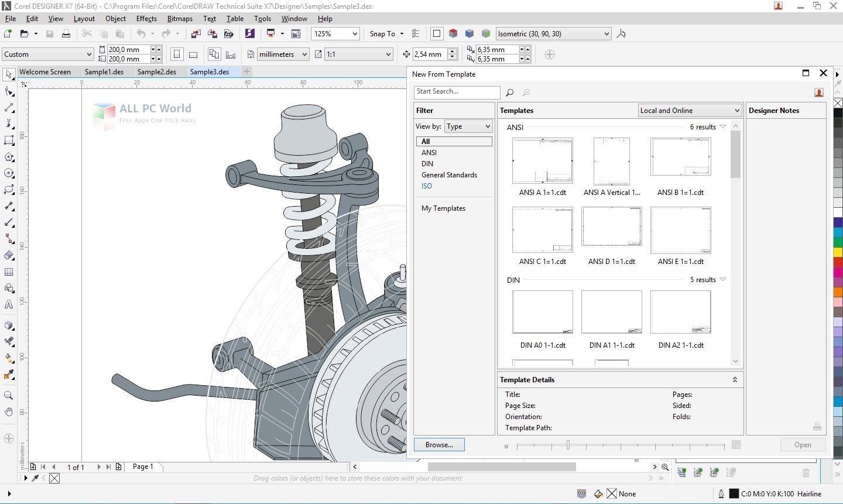
Task: Select the top projected plane (red cube)
Action: pyautogui.click(x=453, y=34)
